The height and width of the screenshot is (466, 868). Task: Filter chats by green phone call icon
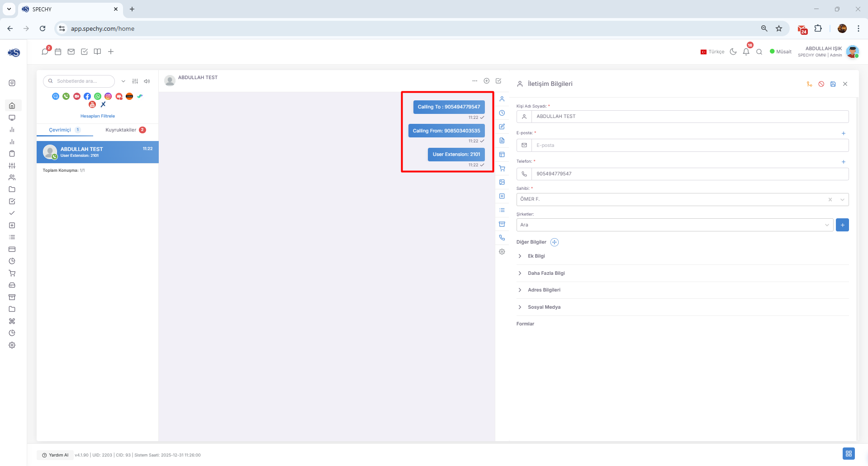66,96
